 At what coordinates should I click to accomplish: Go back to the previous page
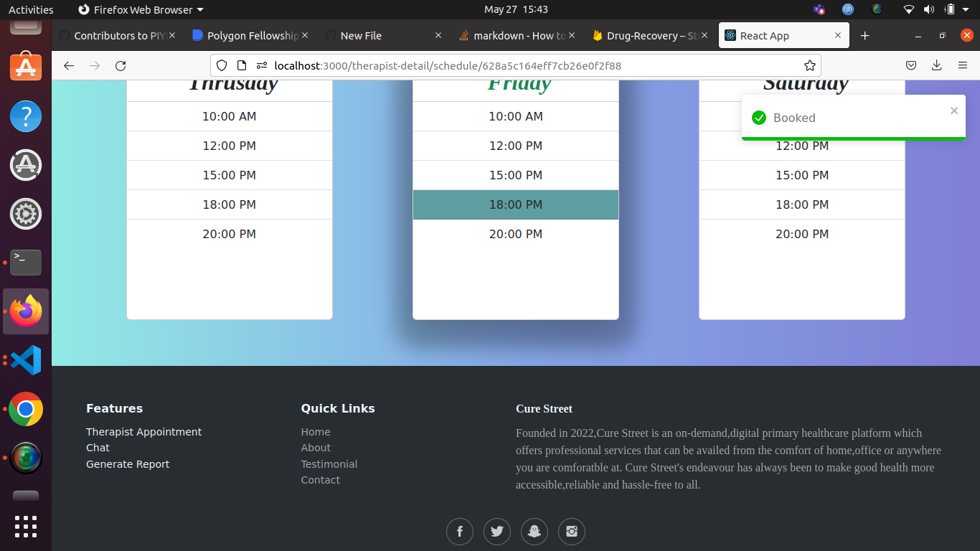69,65
